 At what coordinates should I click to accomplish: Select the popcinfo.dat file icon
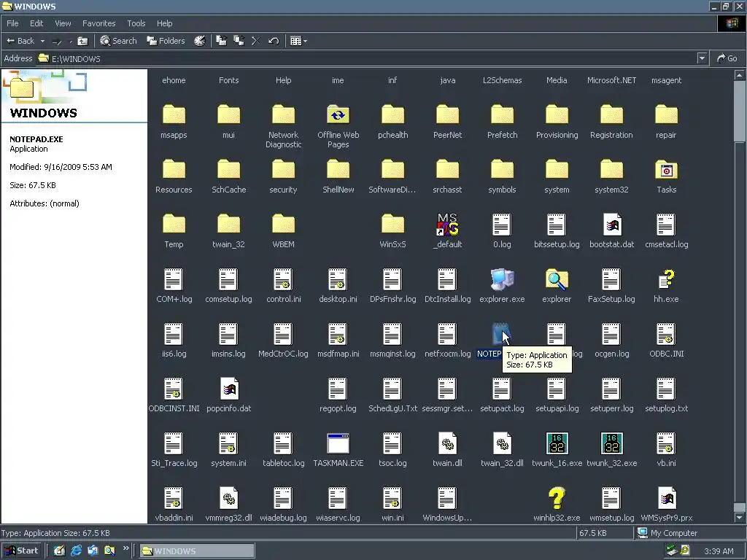[x=228, y=389]
